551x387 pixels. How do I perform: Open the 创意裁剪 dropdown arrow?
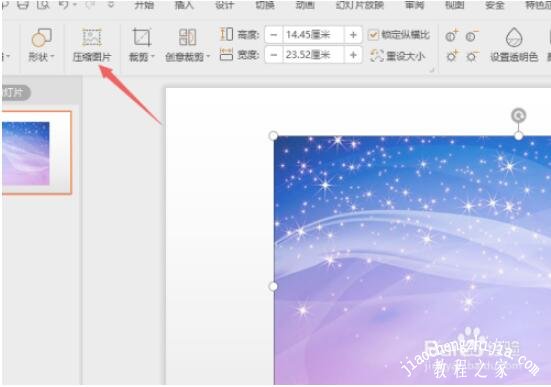[208, 57]
